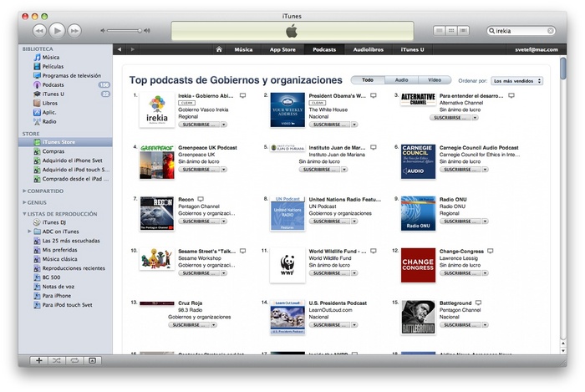Viewport: 585px width, 392px height.
Task: Click the minimum volume speaker icon
Action: 103,31
